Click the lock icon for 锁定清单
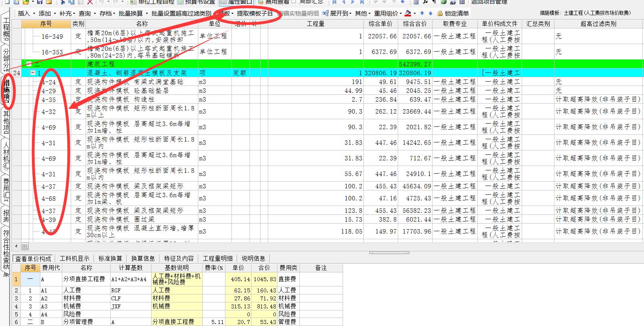This screenshot has width=644, height=326. pos(440,13)
